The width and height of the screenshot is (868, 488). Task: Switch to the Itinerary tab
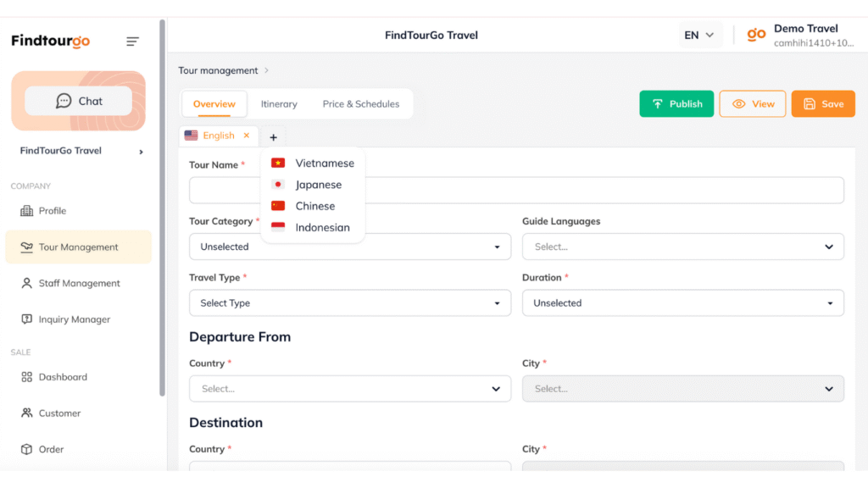(279, 104)
